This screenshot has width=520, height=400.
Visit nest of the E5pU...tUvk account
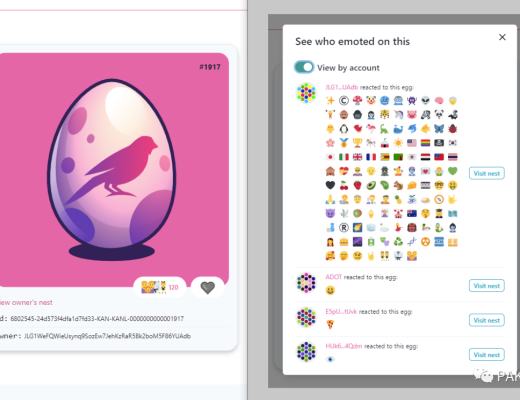486,320
